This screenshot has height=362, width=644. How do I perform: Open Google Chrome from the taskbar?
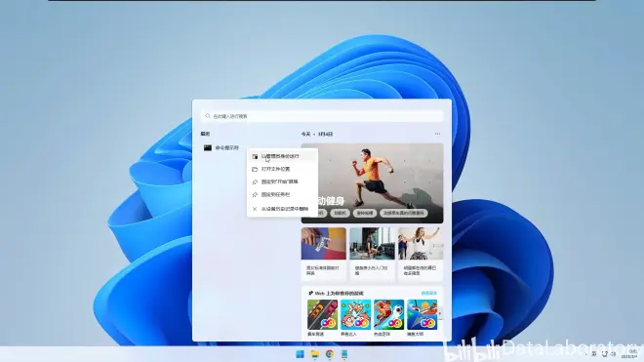(x=330, y=354)
